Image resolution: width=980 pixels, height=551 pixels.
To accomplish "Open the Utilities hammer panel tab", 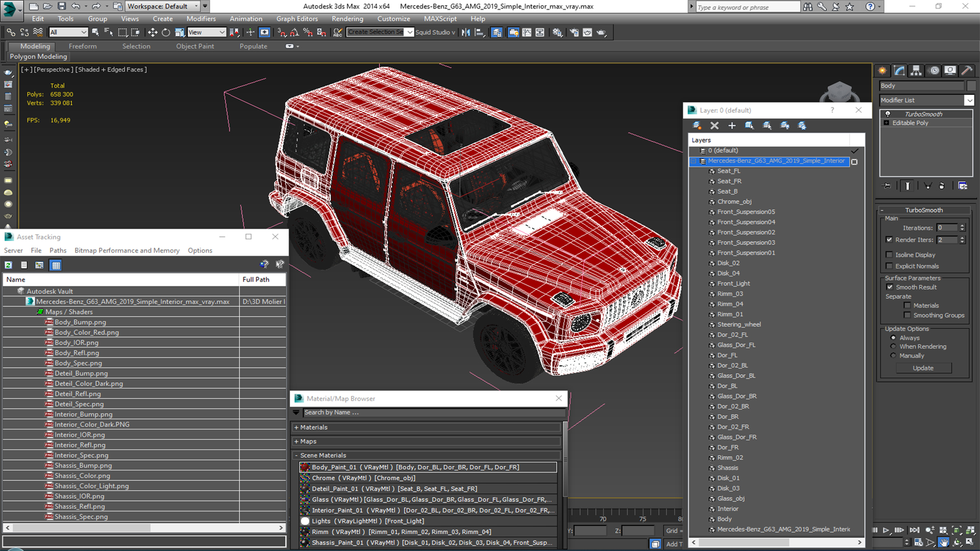I will pyautogui.click(x=966, y=70).
